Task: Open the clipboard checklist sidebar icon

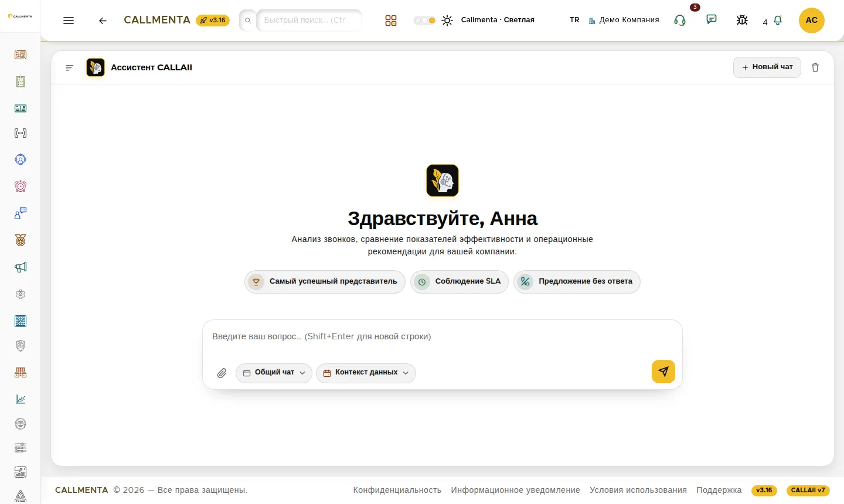Action: 21,82
